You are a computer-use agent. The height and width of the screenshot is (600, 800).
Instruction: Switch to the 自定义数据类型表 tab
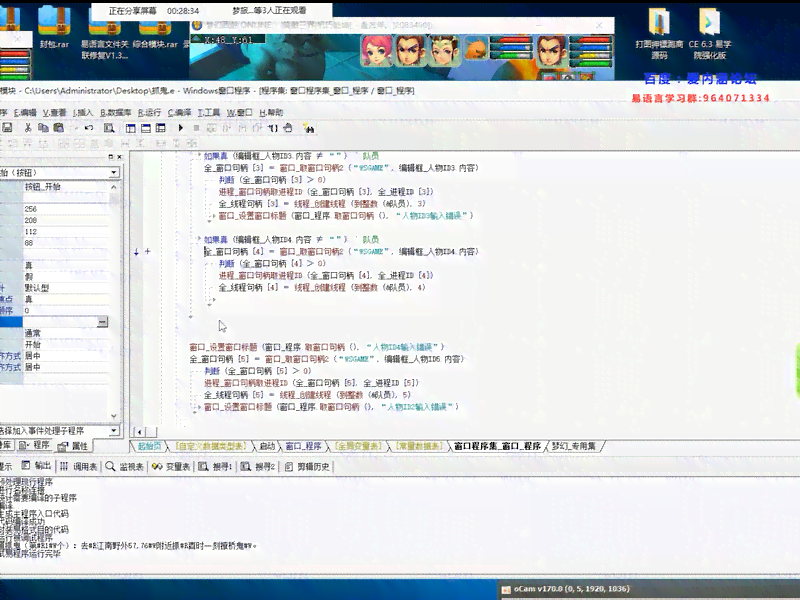[x=211, y=446]
